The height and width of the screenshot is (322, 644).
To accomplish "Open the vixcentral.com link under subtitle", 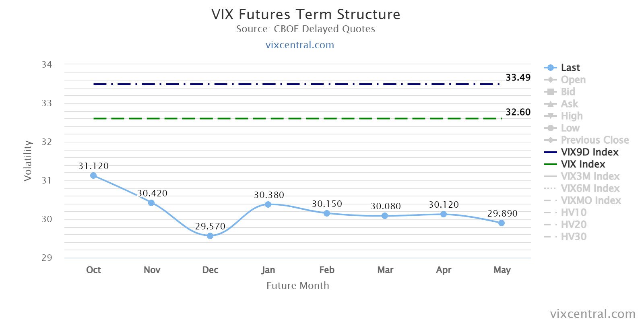I will tap(300, 45).
